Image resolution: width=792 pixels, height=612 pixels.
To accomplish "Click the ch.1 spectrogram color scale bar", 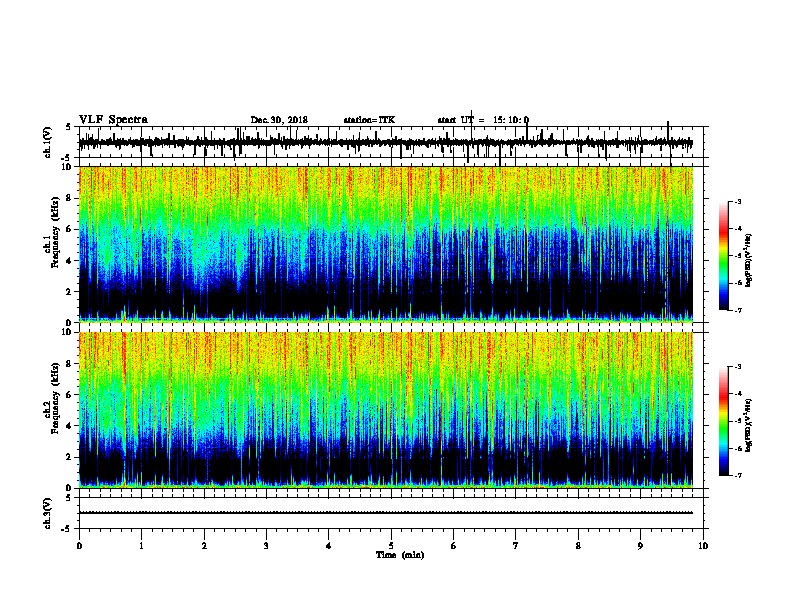I will [724, 256].
